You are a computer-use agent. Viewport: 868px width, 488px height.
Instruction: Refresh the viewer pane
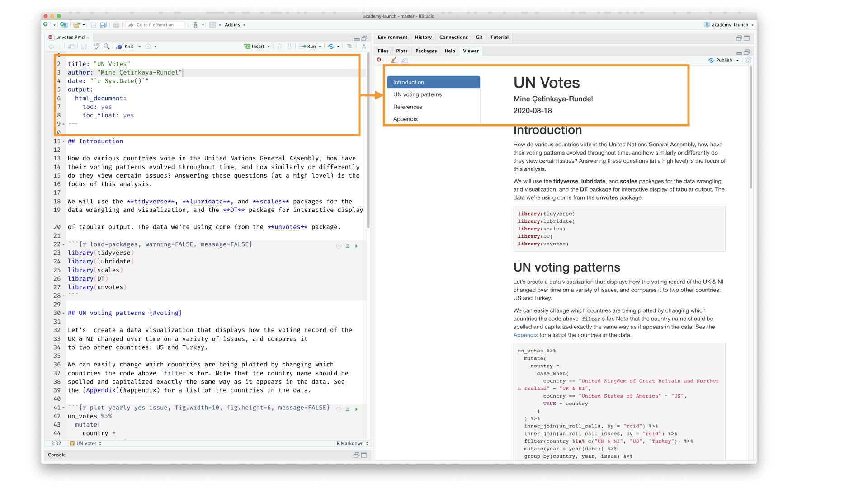(x=748, y=60)
